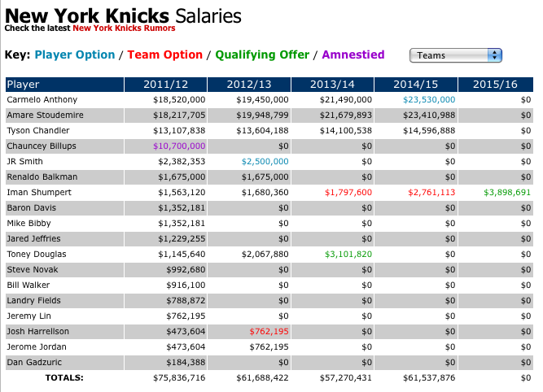Select the Iman Shumpert player name

[x=39, y=193]
